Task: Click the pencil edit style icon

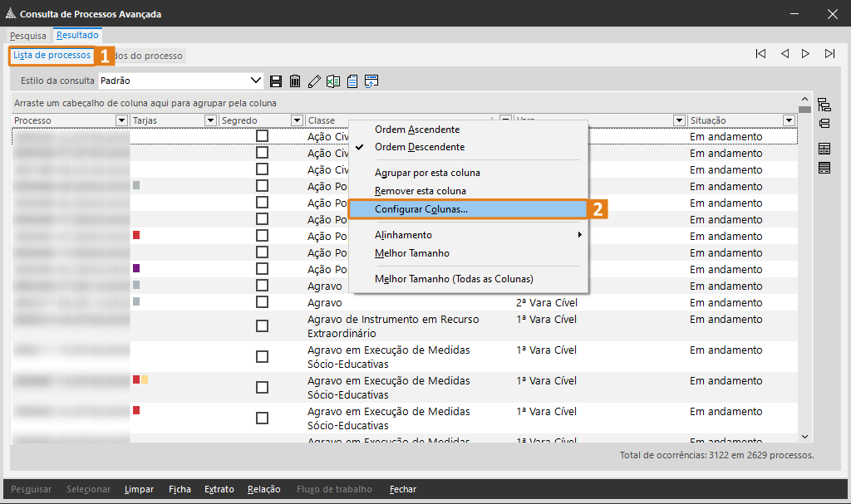Action: pyautogui.click(x=314, y=81)
